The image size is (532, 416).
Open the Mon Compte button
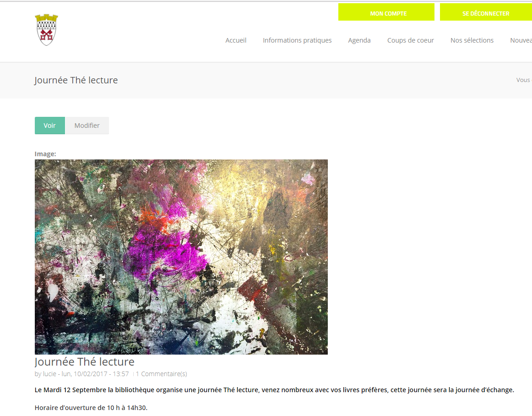(x=386, y=12)
